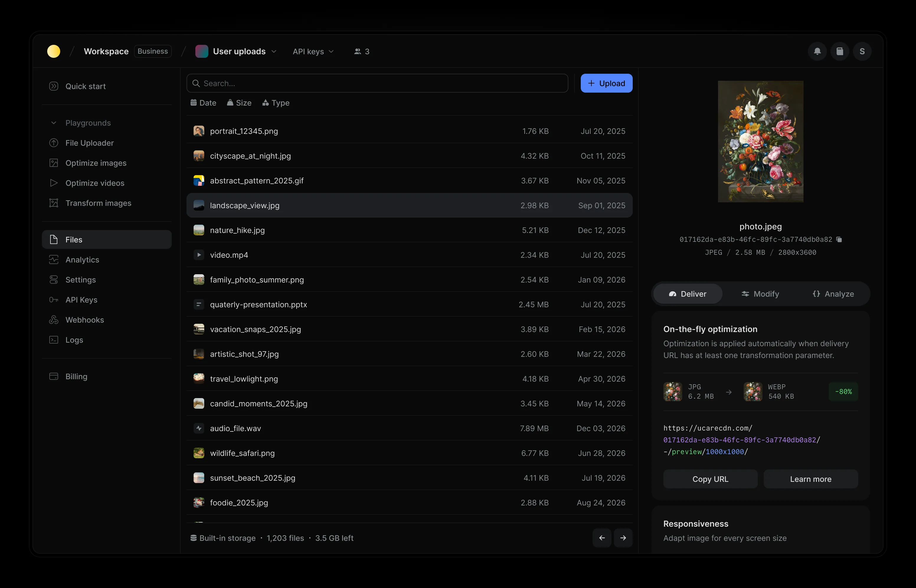Select the cityscape_at_night.jpg file row
The image size is (916, 588).
click(x=409, y=156)
